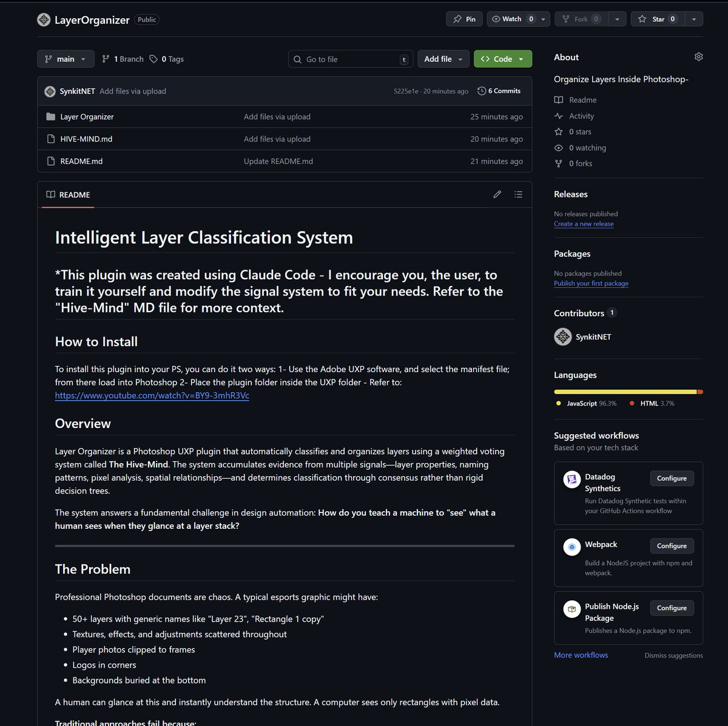The image size is (728, 726).
Task: Click Dismiss suggestions
Action: point(673,656)
